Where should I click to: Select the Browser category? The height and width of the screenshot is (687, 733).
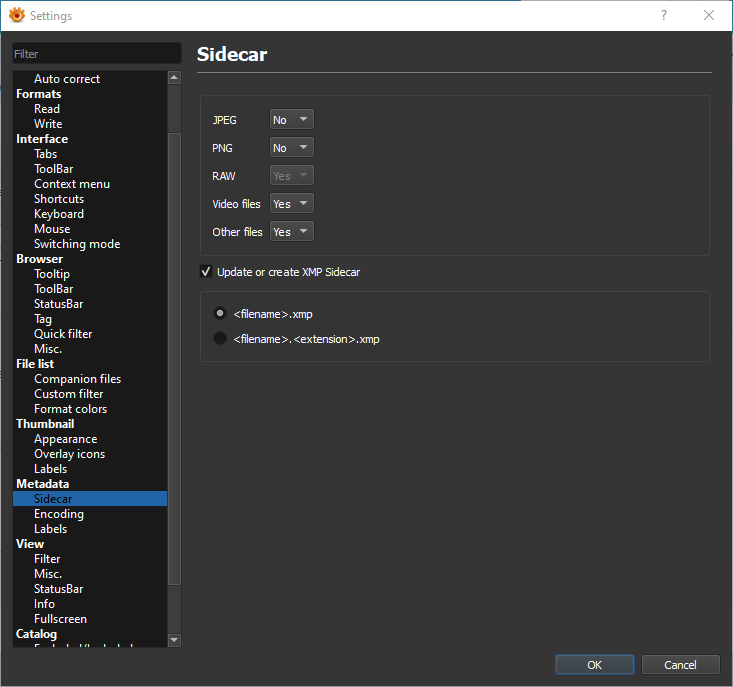pos(40,258)
